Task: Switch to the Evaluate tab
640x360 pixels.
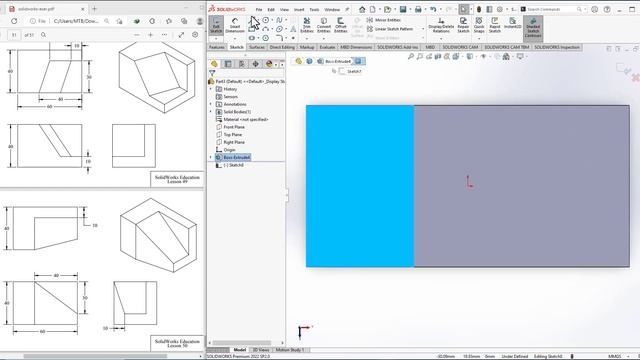Action: click(327, 47)
